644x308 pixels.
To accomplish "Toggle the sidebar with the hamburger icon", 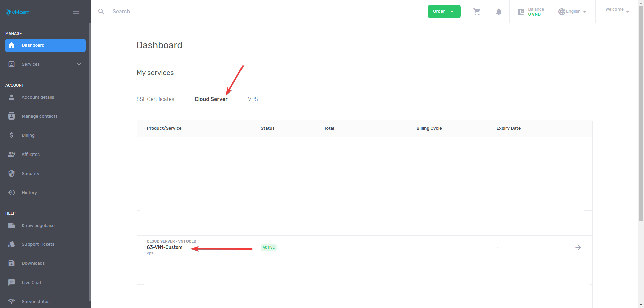I will (76, 11).
